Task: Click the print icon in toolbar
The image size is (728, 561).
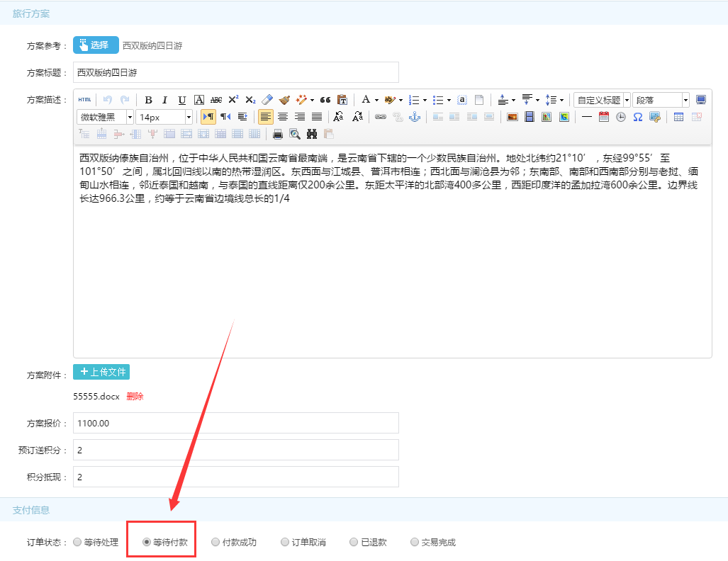Action: [x=278, y=134]
